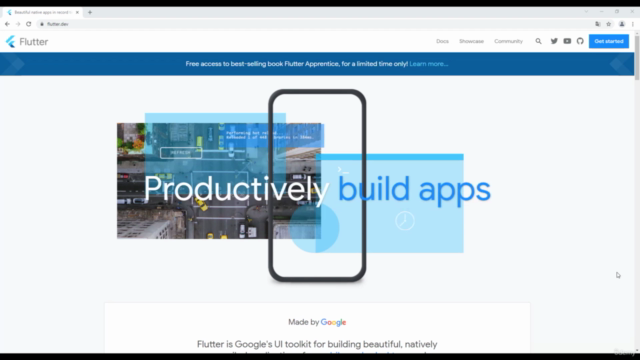Viewport: 640px width, 360px height.
Task: Reload the flutter.dev page
Action: click(29, 24)
